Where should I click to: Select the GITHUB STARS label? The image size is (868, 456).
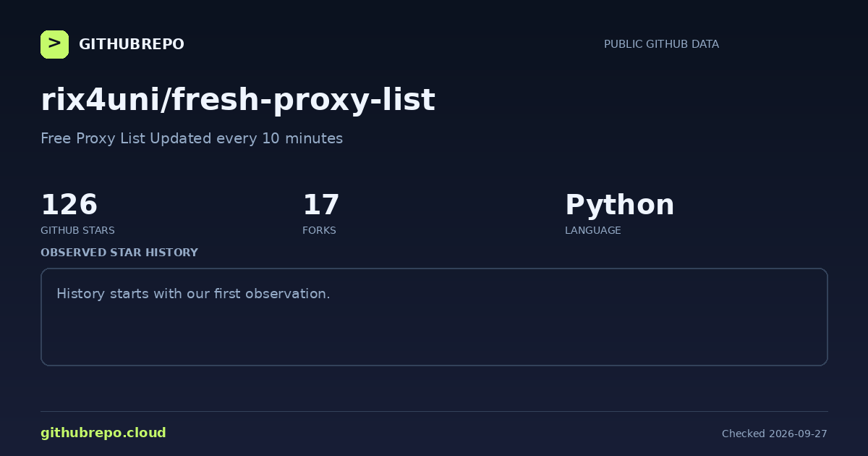[x=77, y=230]
